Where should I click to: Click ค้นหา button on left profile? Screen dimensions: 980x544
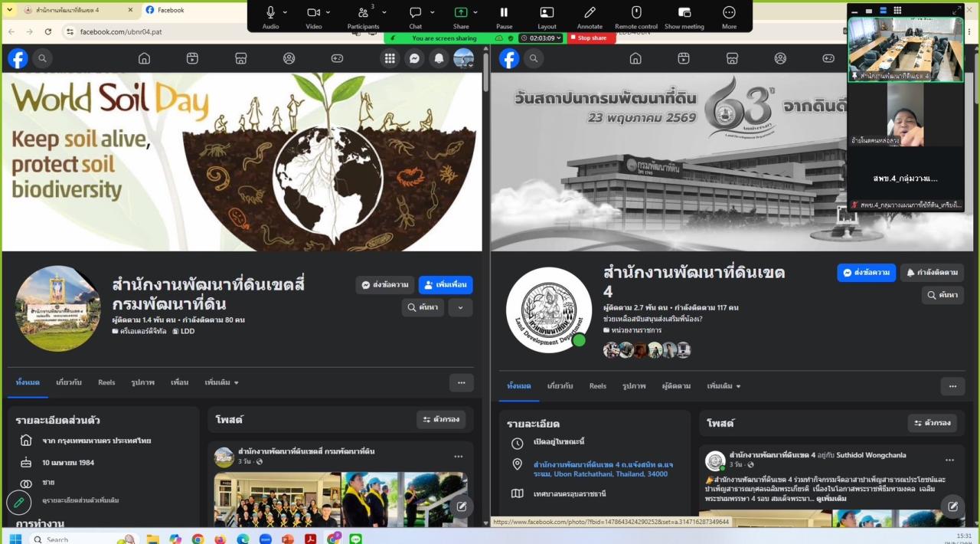423,307
